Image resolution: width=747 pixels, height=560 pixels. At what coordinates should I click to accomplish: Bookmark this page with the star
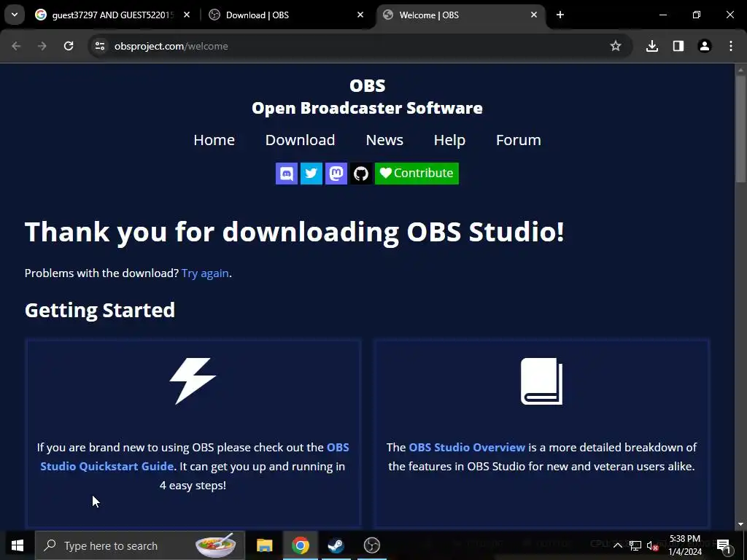(x=616, y=46)
